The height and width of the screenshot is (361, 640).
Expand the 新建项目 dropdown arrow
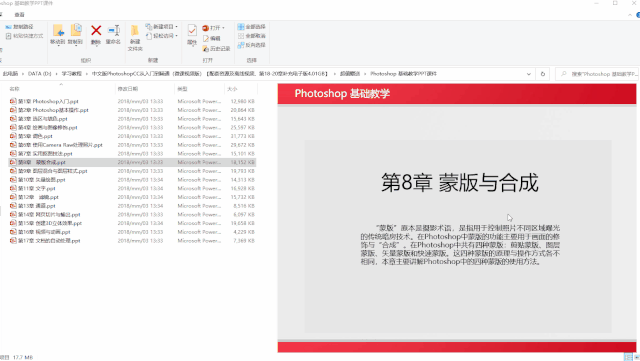pos(176,27)
